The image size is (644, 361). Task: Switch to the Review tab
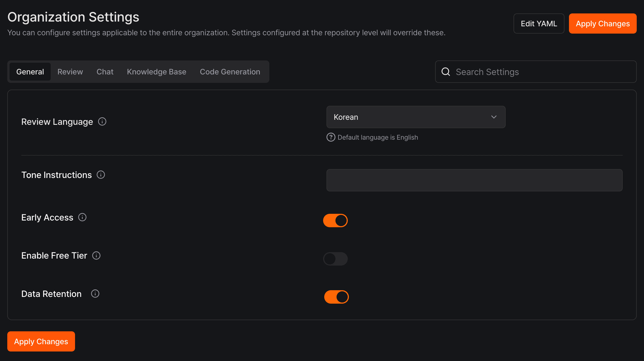point(70,72)
